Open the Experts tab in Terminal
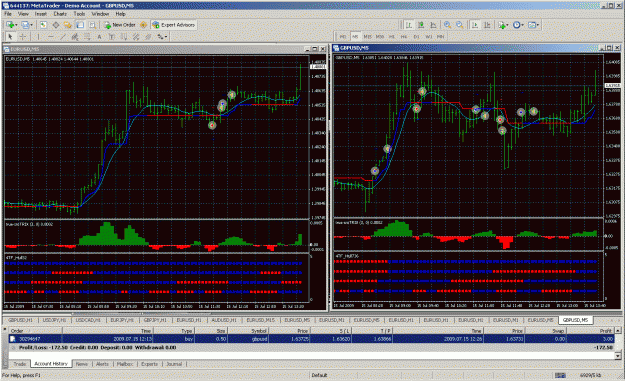This screenshot has width=625, height=381. pos(149,364)
